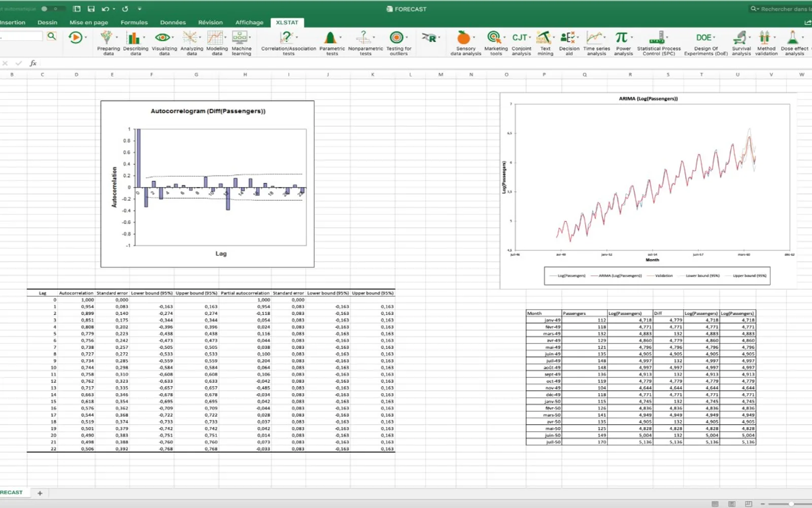Switch to the Formules tab
This screenshot has width=812, height=508.
(134, 22)
